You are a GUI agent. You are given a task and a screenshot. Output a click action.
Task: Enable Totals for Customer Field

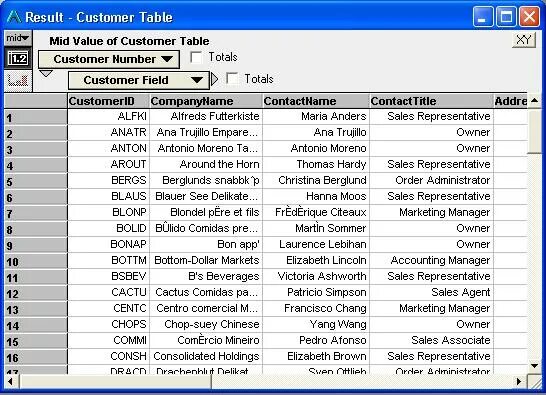click(232, 78)
